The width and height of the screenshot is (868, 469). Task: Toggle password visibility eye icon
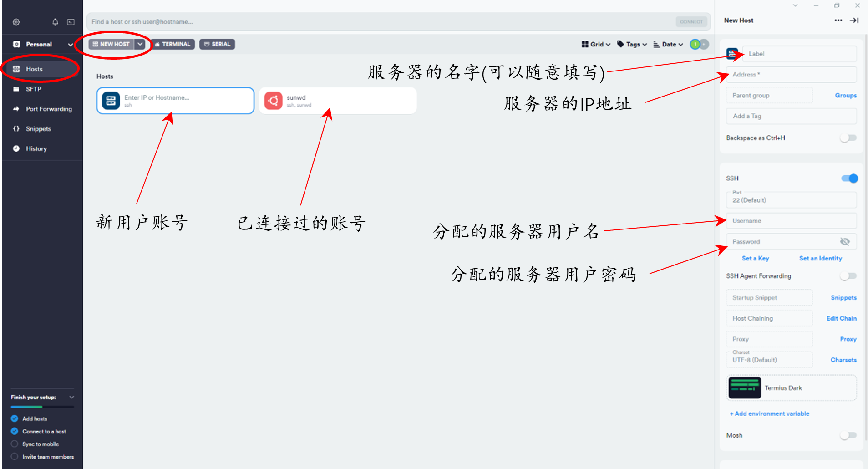point(845,242)
